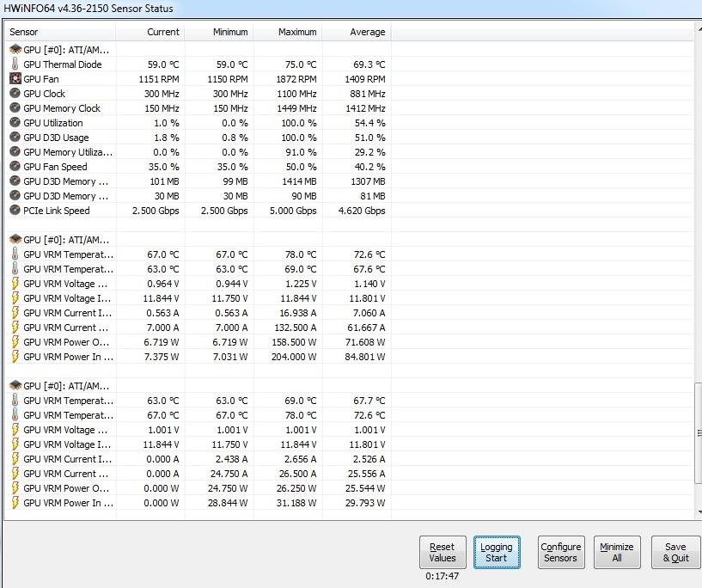Screen dimensions: 702x588
Task: Click the Minimize All button
Action: click(x=617, y=552)
